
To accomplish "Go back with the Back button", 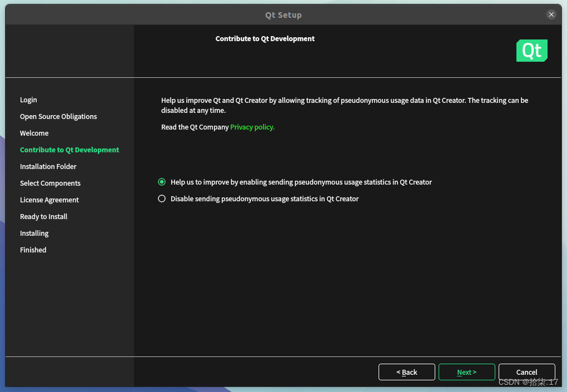I will (x=406, y=372).
